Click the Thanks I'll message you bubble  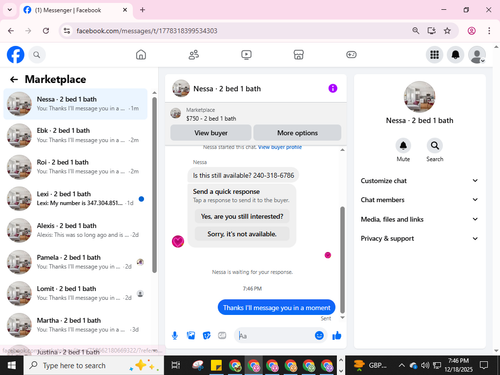coord(277,307)
